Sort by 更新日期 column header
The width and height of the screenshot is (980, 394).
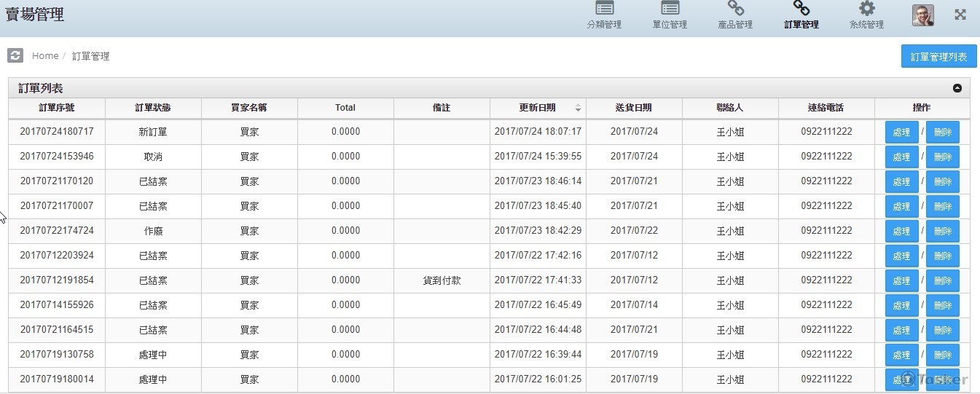click(538, 108)
